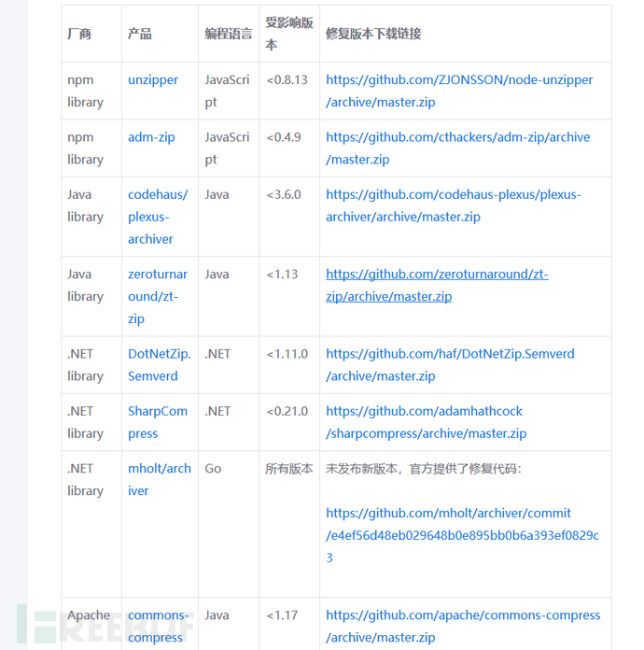The image size is (644, 650).
Task: Select the '<0.4.9' version cell
Action: [284, 136]
